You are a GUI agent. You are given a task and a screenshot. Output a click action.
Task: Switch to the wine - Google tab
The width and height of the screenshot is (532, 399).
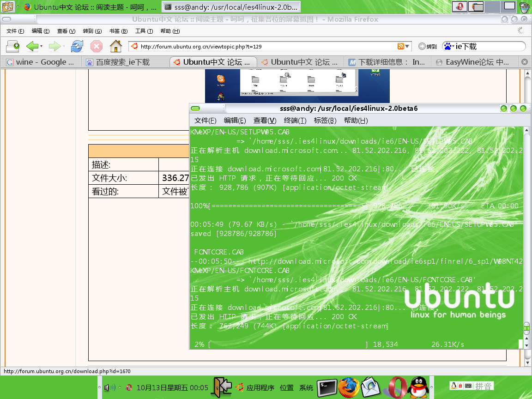click(x=41, y=62)
